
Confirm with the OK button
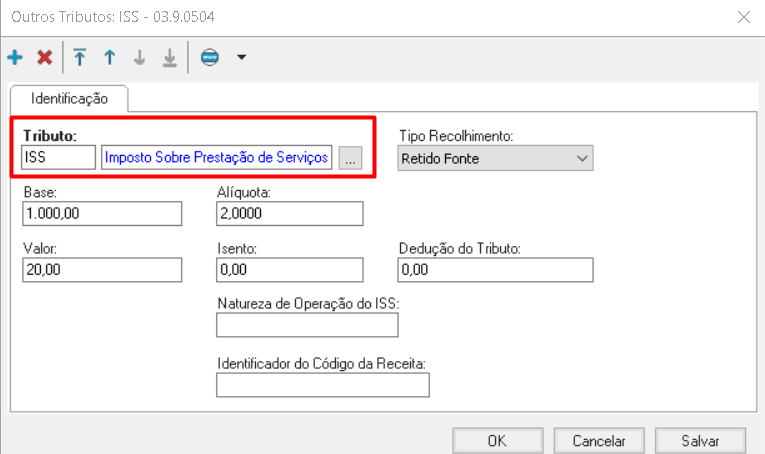tap(498, 441)
